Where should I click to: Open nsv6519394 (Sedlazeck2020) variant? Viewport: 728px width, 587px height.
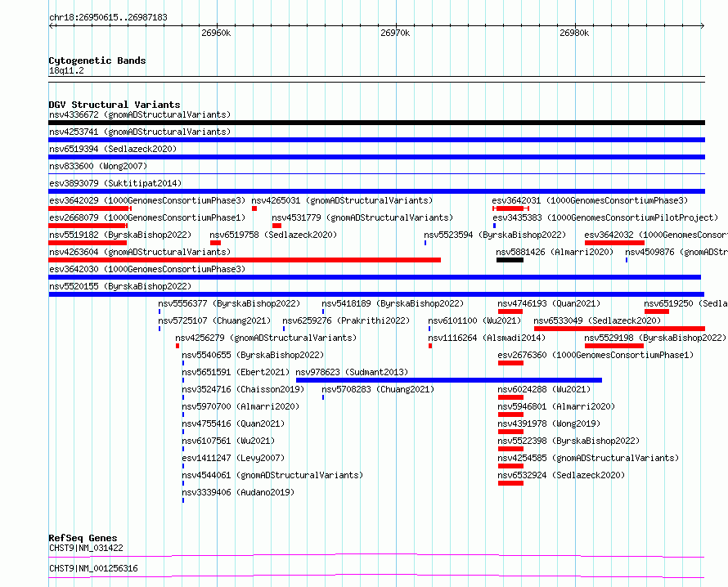click(113, 149)
